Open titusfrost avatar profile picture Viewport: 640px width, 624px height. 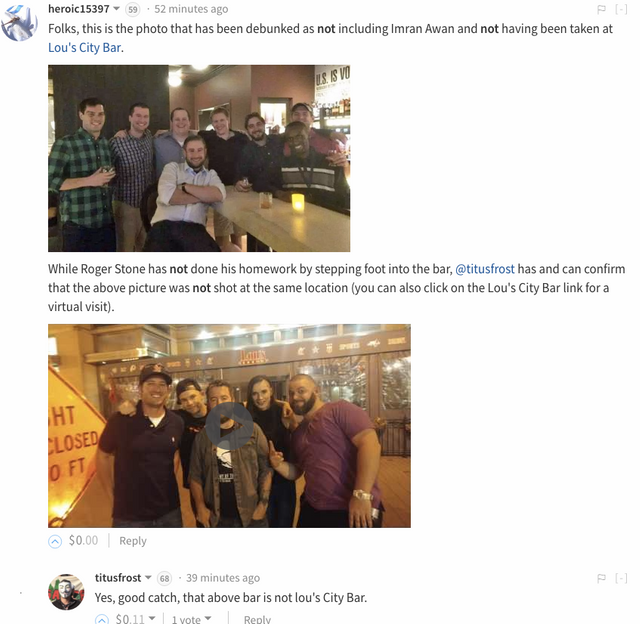coord(67,592)
